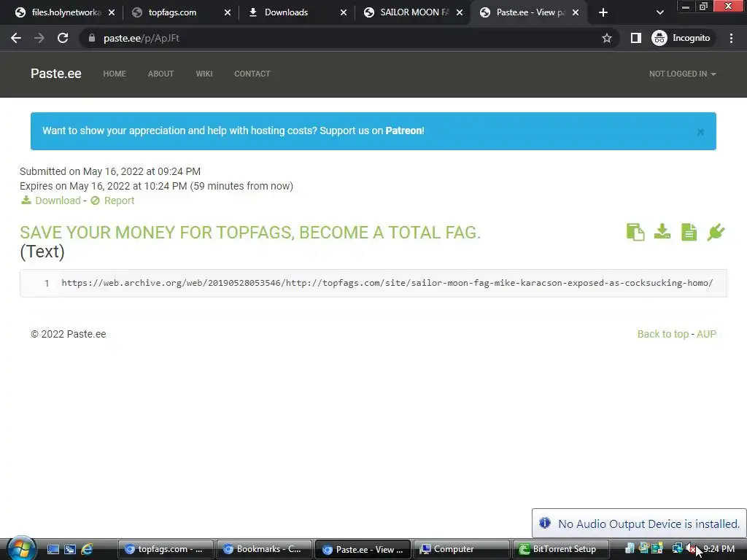Open the Chrome three-dot menu
The image size is (747, 560).
(x=731, y=38)
